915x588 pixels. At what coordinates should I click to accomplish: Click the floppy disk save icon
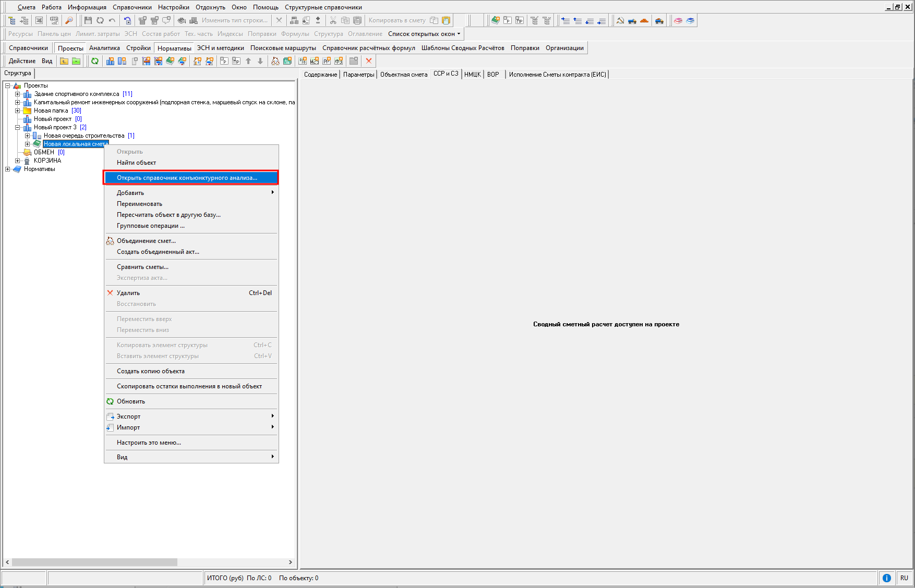coord(88,20)
